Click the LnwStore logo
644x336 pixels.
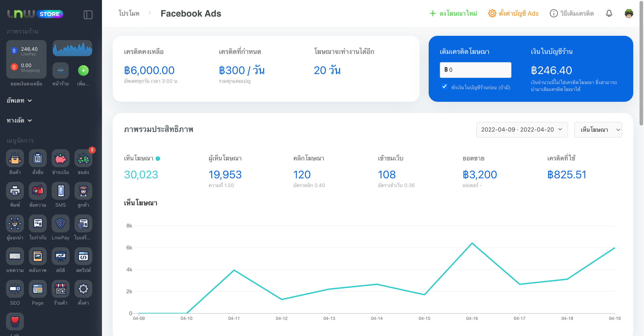(x=35, y=14)
